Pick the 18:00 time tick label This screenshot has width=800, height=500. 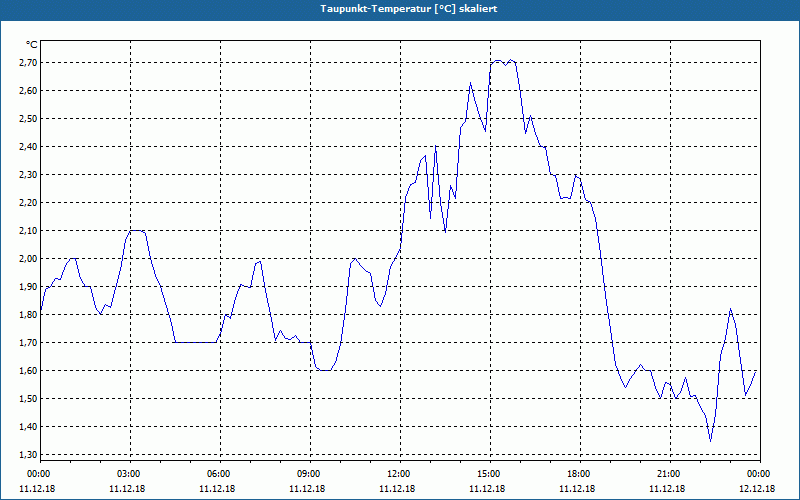click(x=577, y=474)
